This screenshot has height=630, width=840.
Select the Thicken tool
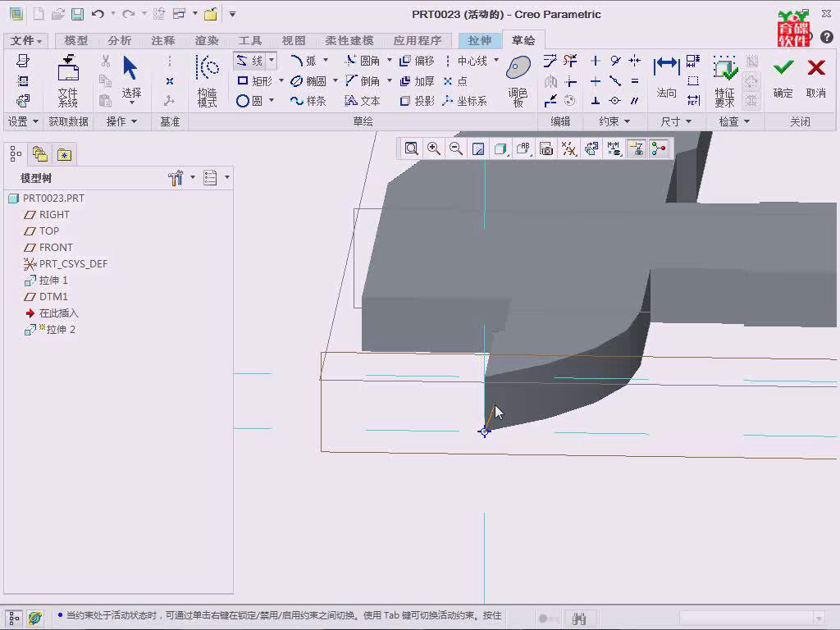[x=417, y=81]
